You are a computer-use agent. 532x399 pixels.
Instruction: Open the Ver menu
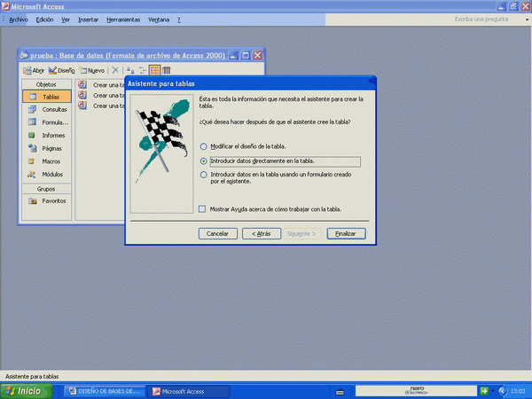coord(66,20)
